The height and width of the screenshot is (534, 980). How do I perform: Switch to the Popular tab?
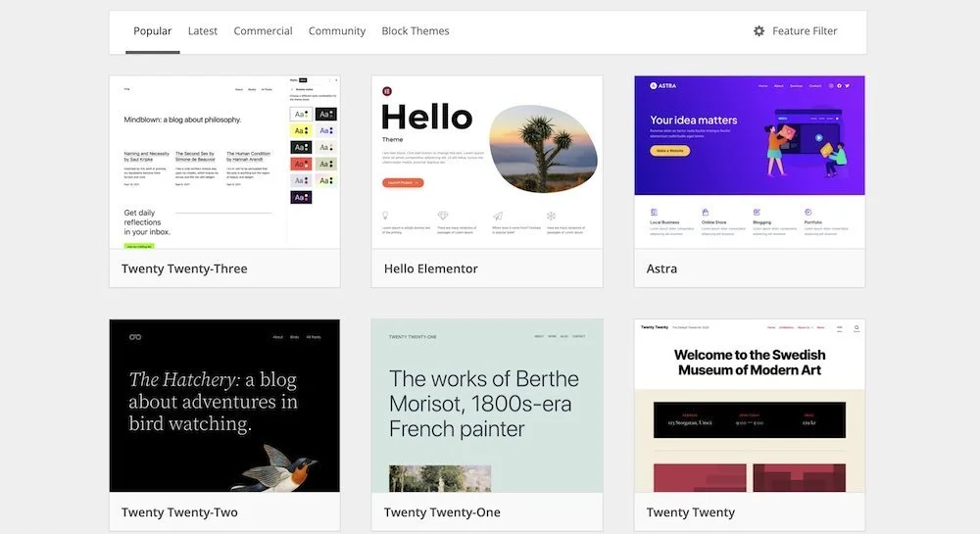click(x=153, y=30)
